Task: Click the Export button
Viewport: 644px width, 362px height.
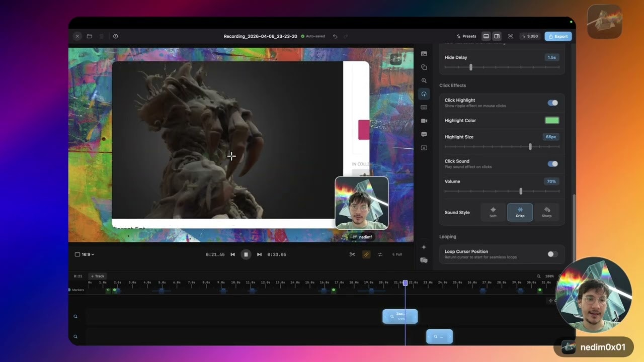Action: [558, 36]
